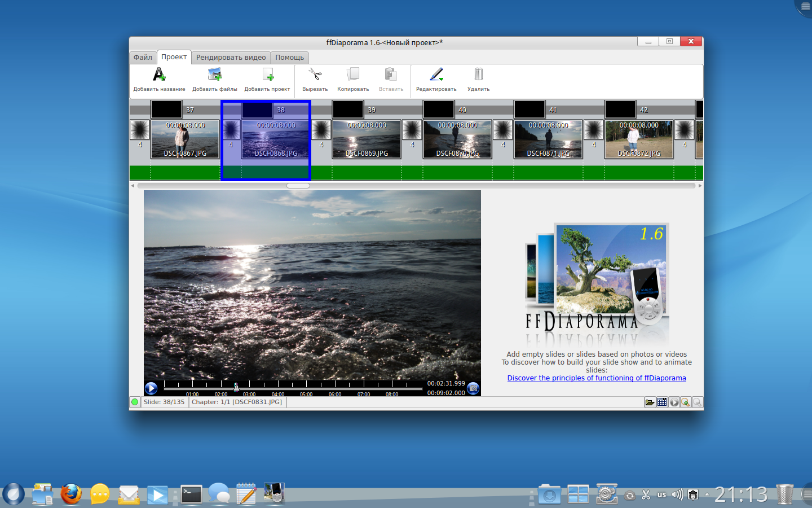The image size is (812, 508).
Task: Open the yellow chat bubble app in taskbar
Action: pyautogui.click(x=100, y=495)
